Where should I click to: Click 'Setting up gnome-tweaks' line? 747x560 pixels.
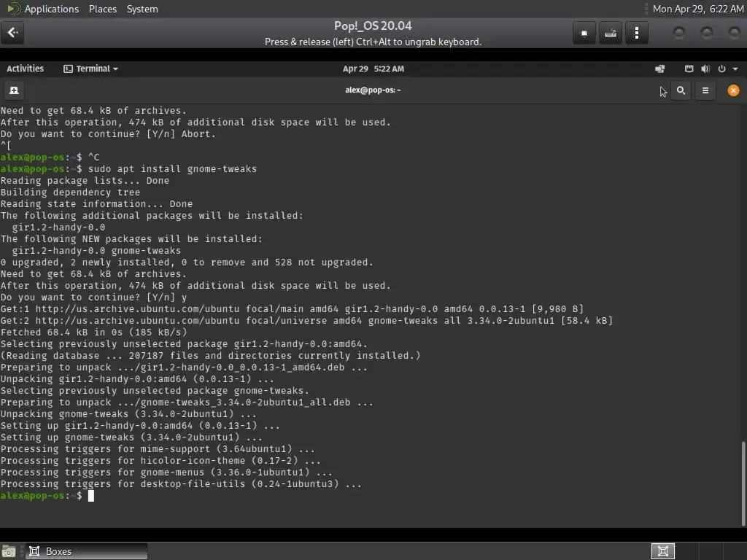point(131,437)
